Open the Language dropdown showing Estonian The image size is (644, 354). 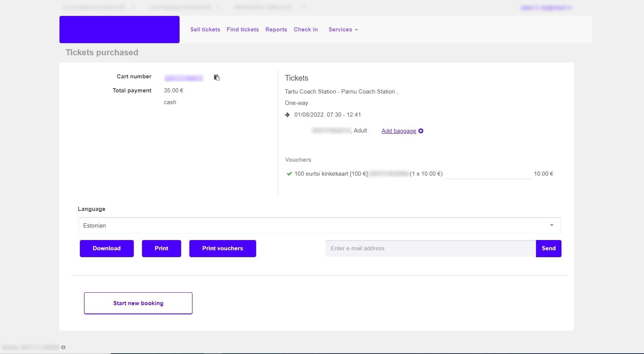point(319,226)
